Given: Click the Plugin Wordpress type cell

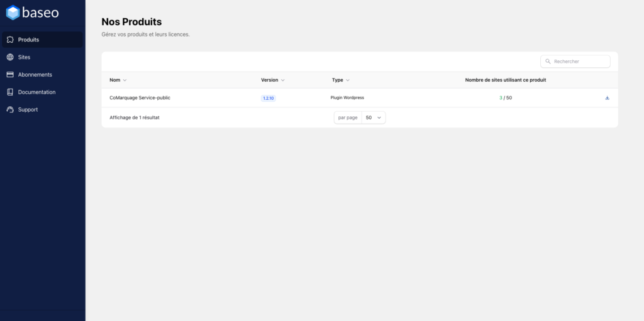Looking at the screenshot, I should [x=347, y=98].
